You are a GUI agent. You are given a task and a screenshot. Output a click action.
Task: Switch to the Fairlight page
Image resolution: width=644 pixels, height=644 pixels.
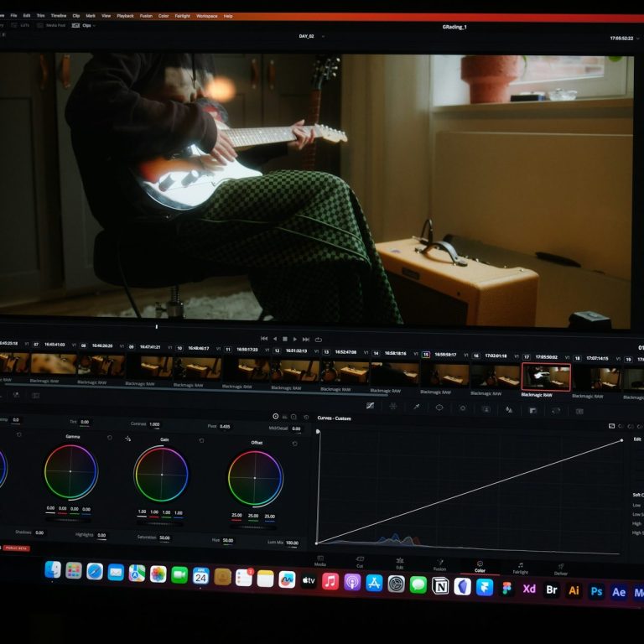[521, 568]
